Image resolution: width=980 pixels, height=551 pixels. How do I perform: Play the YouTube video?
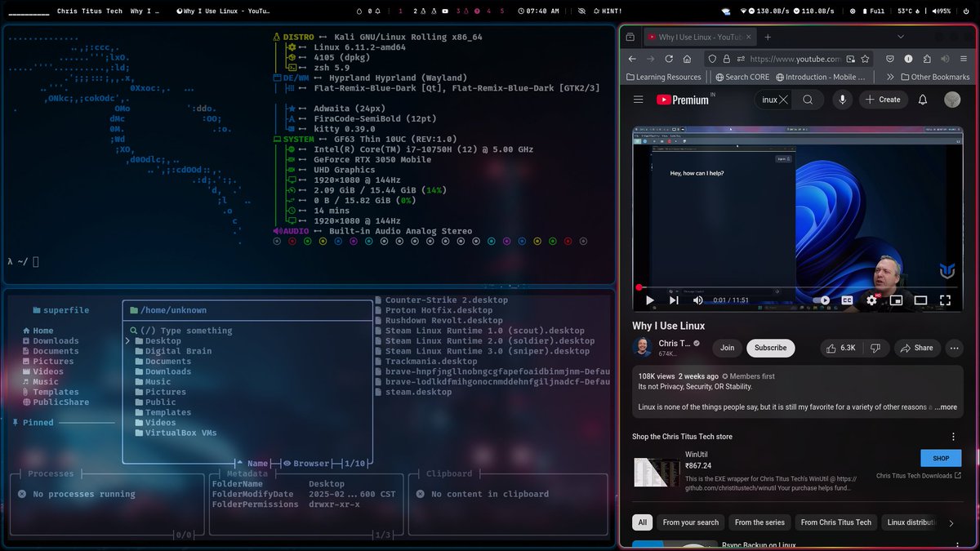click(650, 300)
